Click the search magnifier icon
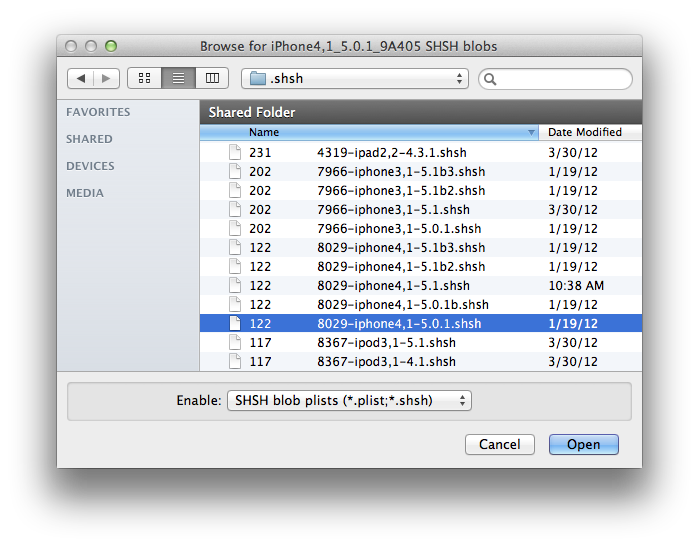Image resolution: width=699 pixels, height=547 pixels. click(x=492, y=79)
